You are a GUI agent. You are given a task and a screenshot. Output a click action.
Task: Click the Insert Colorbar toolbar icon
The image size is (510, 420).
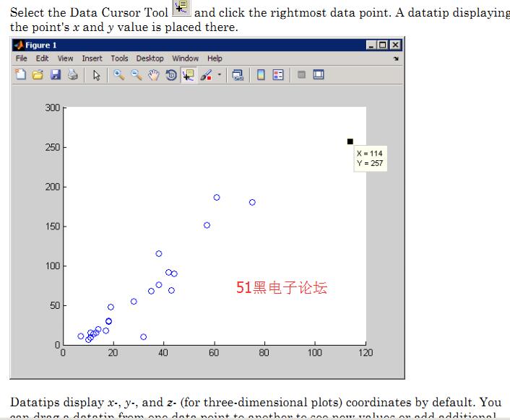pos(261,74)
